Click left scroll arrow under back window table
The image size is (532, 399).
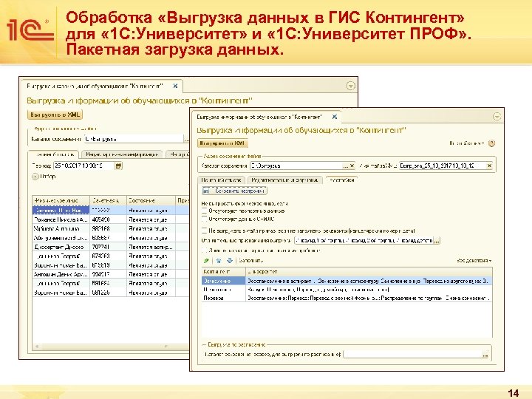click(x=37, y=347)
